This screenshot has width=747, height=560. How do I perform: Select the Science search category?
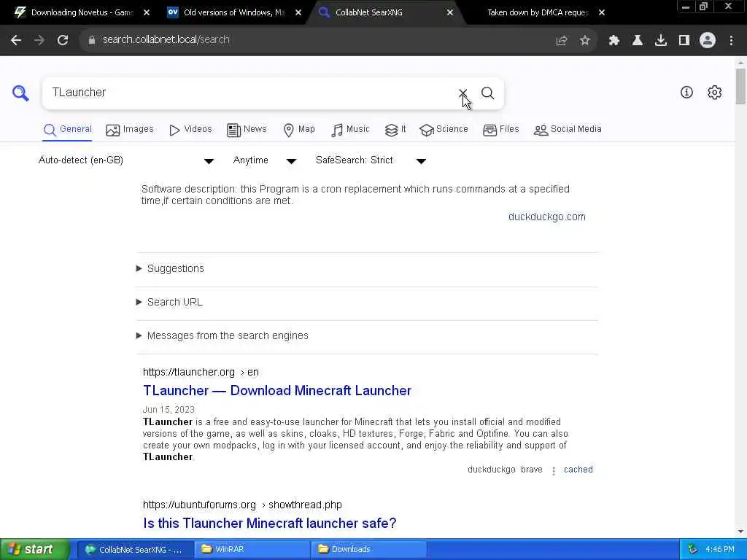click(444, 130)
